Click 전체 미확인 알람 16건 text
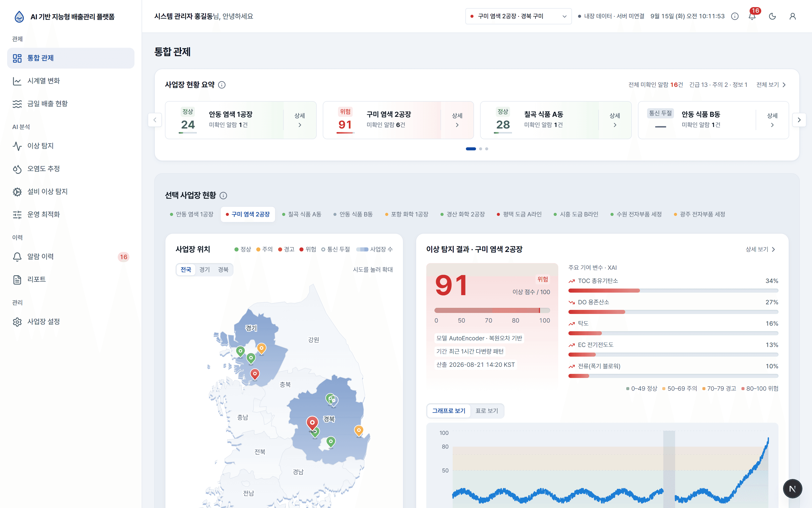Screen dimensions: 812x508 pos(655,85)
